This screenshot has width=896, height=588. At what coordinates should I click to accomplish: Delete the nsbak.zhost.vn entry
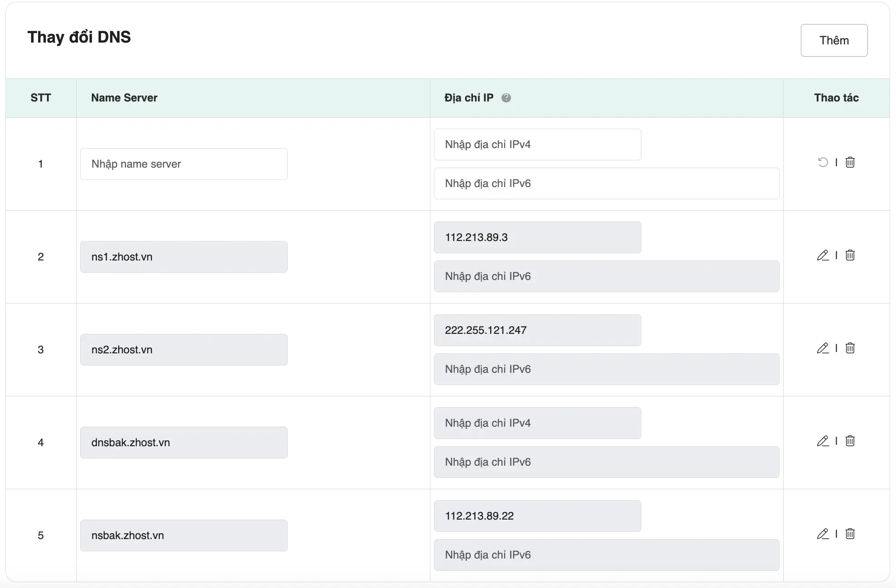pyautogui.click(x=850, y=534)
